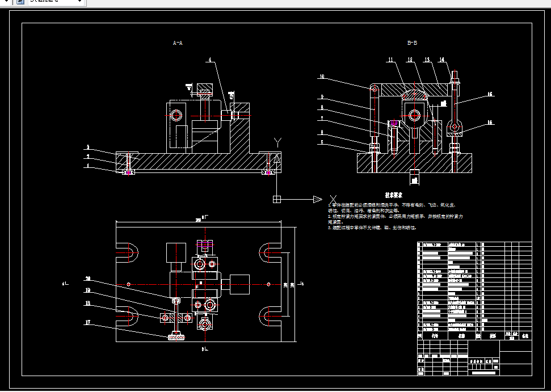Click part balloon number 20
Screen dimensions: 551x392
[x=88, y=279]
